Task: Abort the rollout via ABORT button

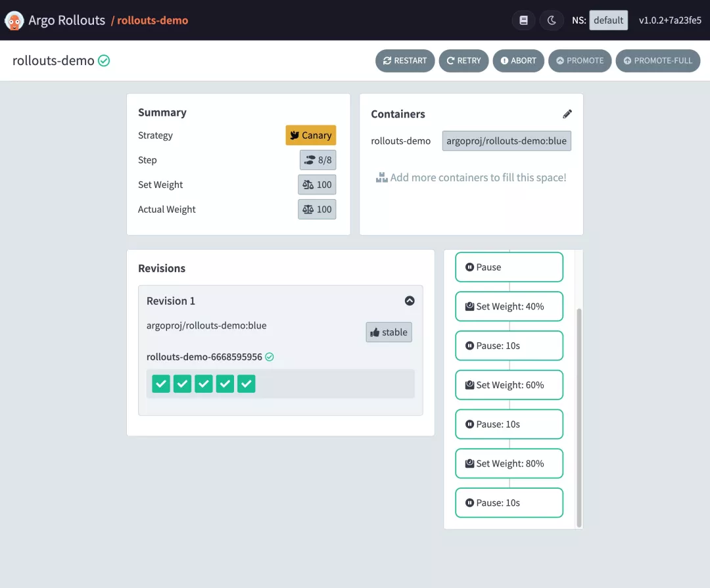Action: pos(519,60)
